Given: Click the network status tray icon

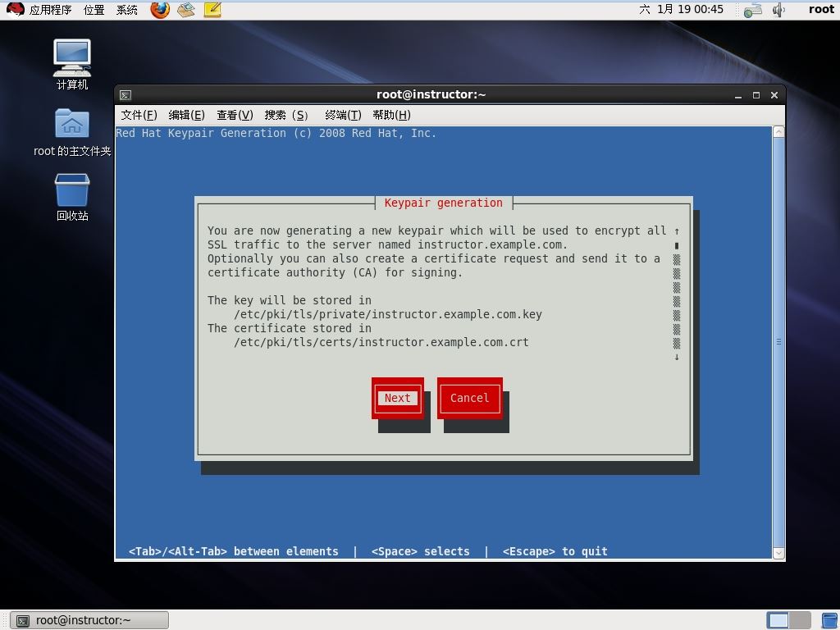Looking at the screenshot, I should click(x=753, y=10).
